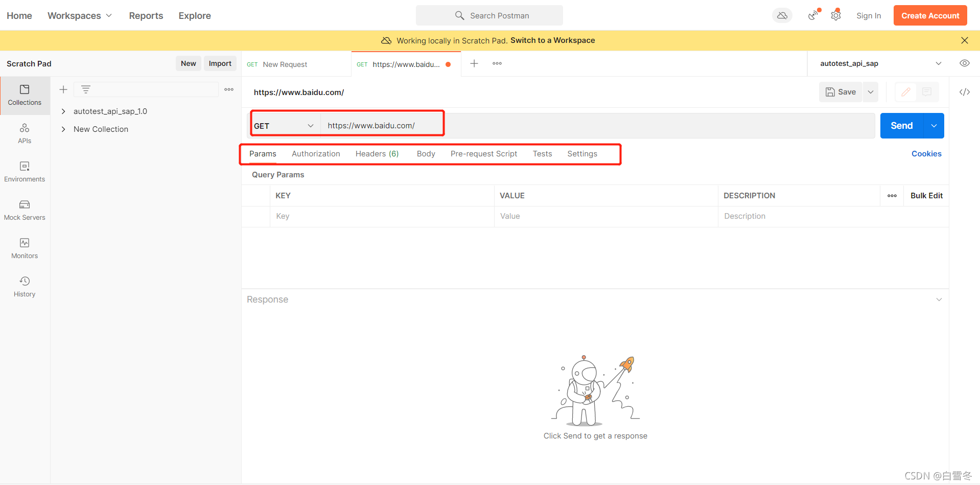Screen dimensions: 980x485
Task: Click the New button in Scratch Pad
Action: point(189,63)
